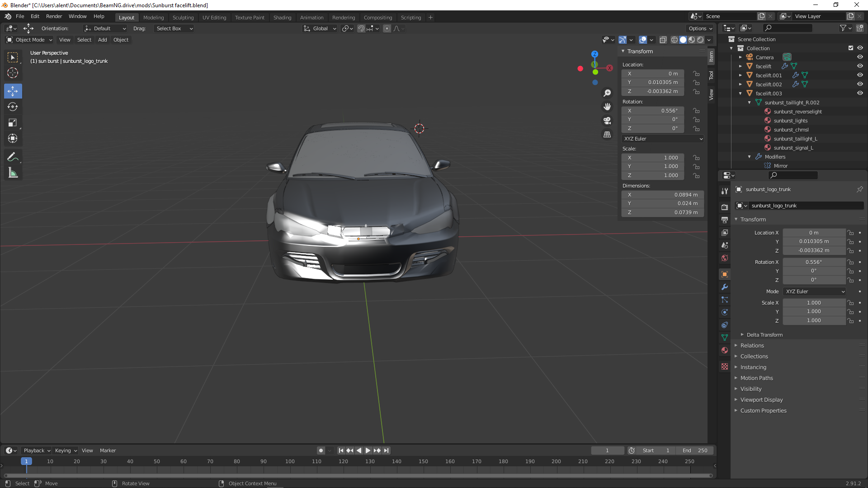Open the XYZ Euler rotation mode dropdown
868x488 pixels.
pos(663,139)
